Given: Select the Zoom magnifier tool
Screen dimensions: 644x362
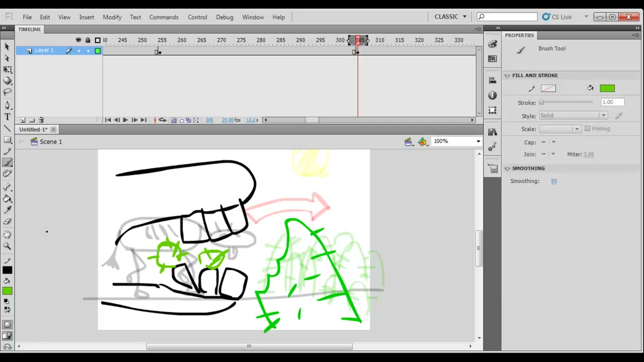Looking at the screenshot, I should pyautogui.click(x=7, y=246).
